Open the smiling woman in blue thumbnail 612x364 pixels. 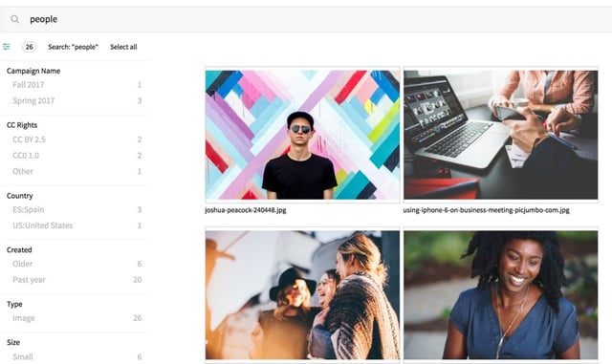[501, 295]
